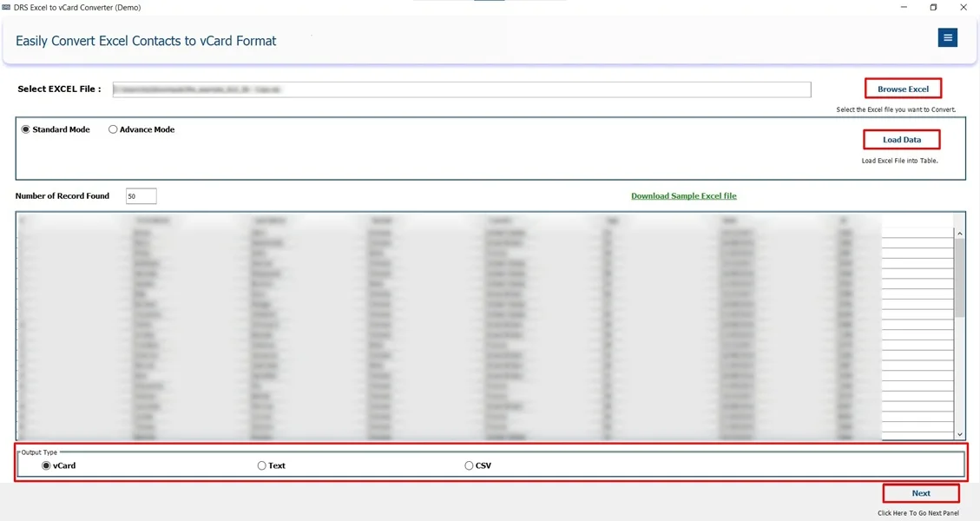Viewport: 980px width, 521px height.
Task: Select the Standard Mode radio button
Action: point(26,129)
